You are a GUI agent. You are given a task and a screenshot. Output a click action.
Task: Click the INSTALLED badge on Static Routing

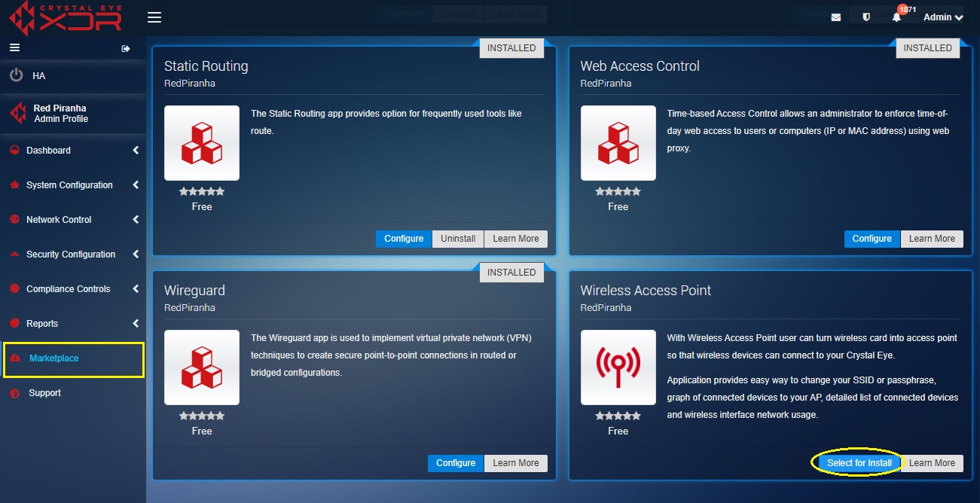(511, 48)
